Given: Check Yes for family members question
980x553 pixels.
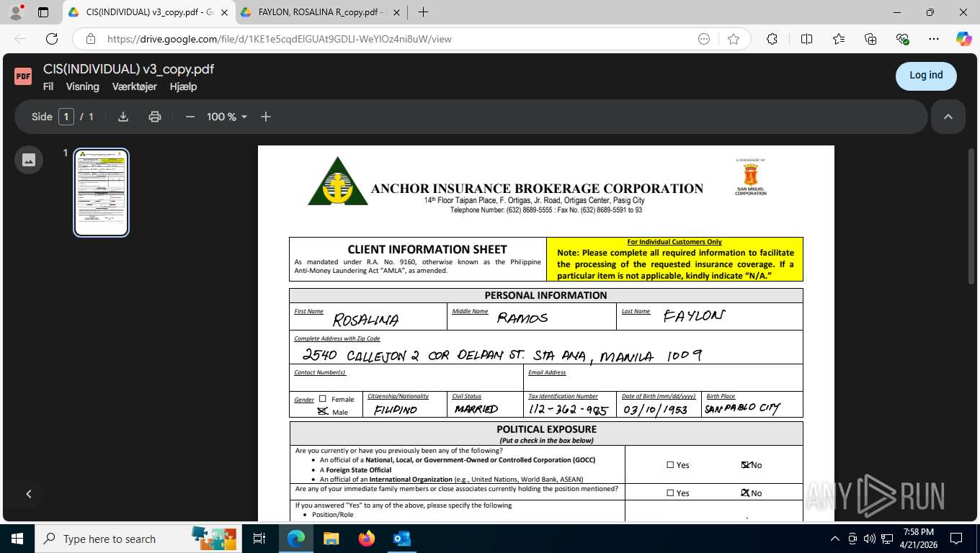Looking at the screenshot, I should (670, 493).
